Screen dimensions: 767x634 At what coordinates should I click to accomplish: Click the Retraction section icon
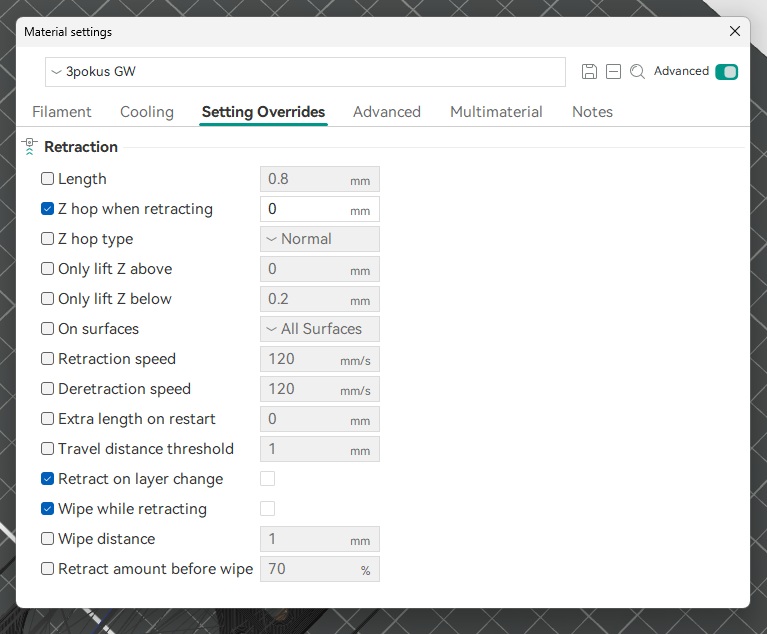[x=29, y=147]
